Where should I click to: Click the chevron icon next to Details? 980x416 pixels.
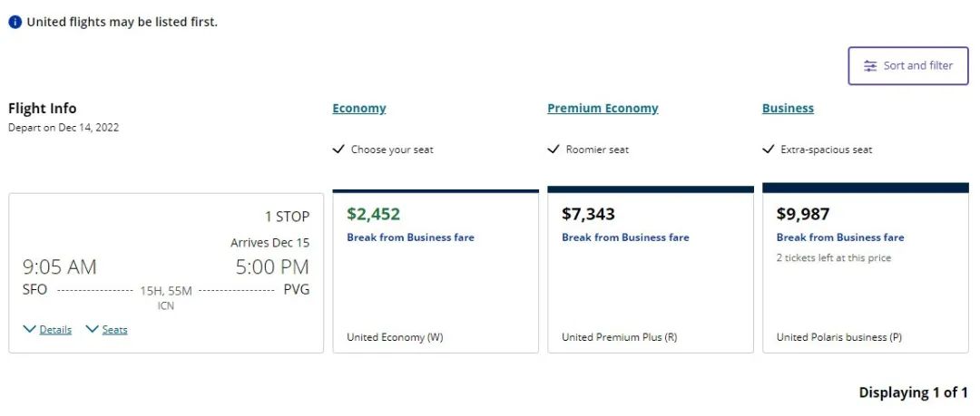point(29,329)
